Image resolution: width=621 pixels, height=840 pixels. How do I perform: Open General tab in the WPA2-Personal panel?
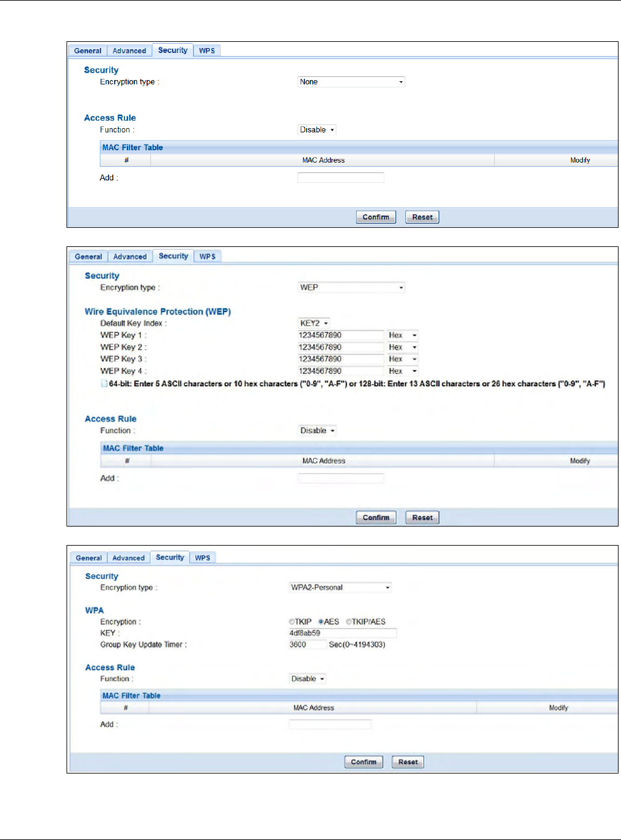click(x=89, y=558)
